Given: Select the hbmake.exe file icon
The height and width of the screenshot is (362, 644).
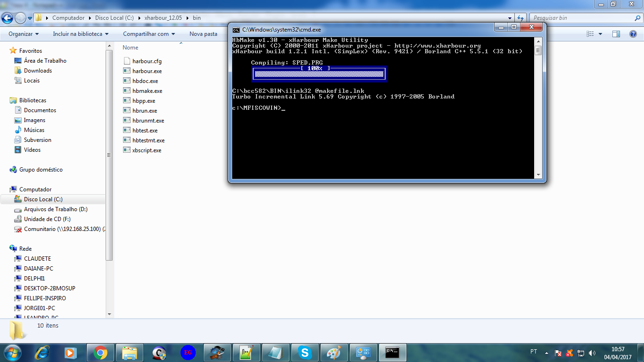Looking at the screenshot, I should pyautogui.click(x=126, y=90).
